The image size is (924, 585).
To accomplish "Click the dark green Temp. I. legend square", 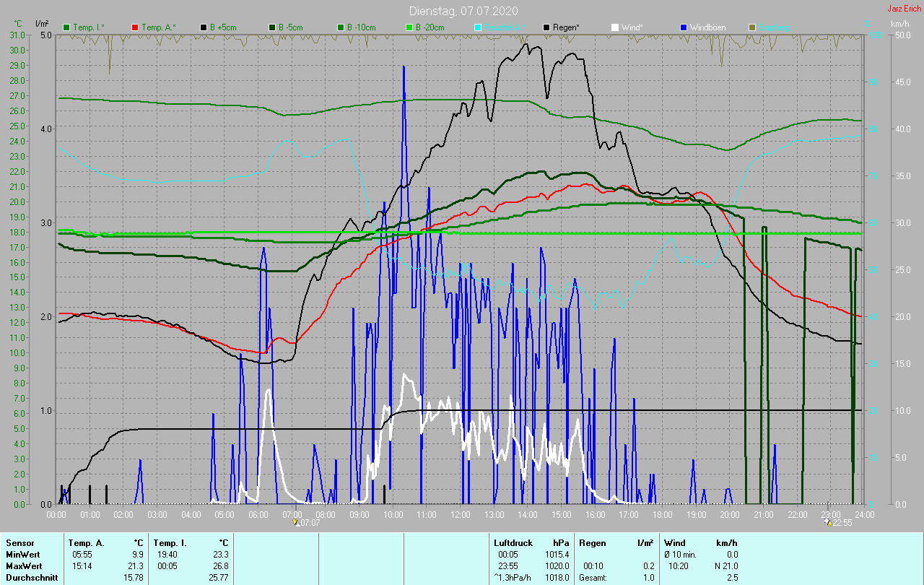I will 67,27.
